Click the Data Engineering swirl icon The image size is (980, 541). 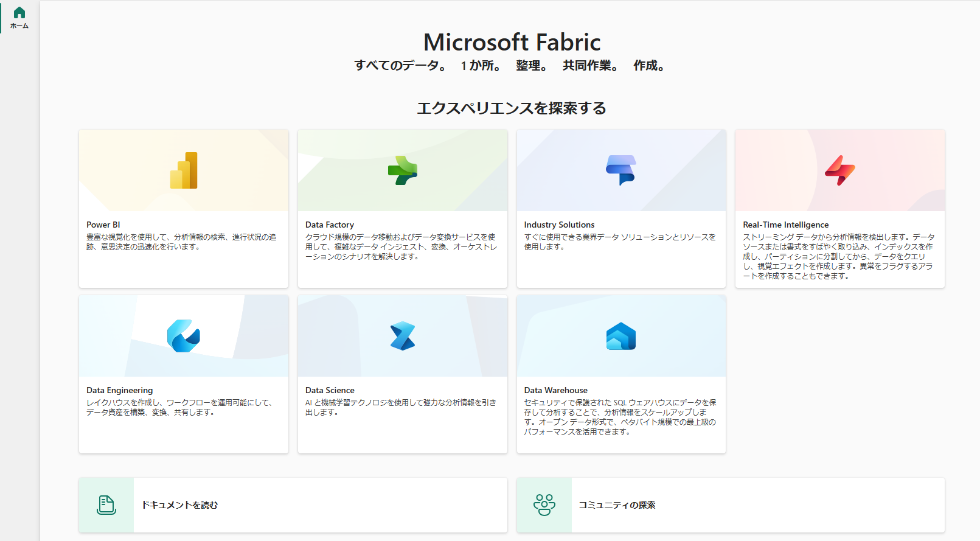click(184, 336)
